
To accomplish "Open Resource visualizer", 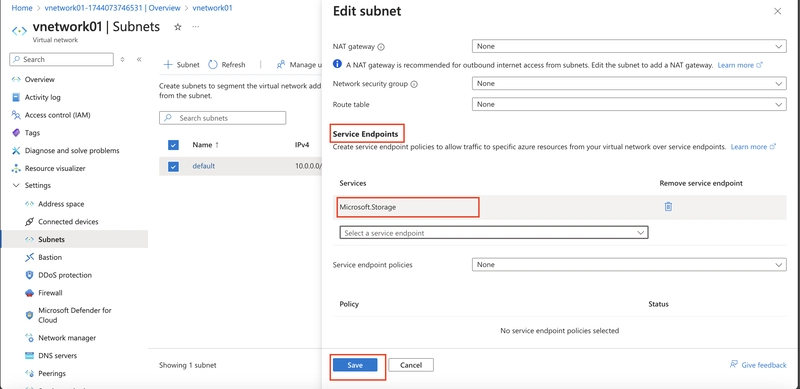I will click(55, 168).
